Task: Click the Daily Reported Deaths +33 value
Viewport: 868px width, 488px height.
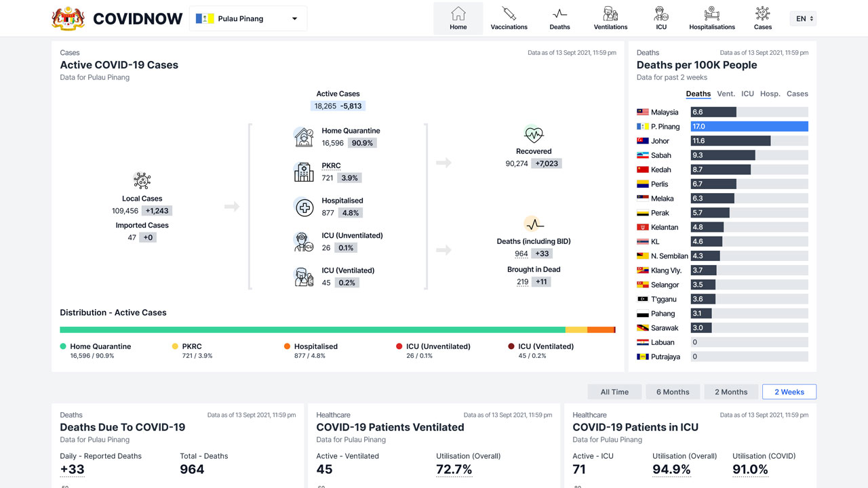Action: click(x=73, y=470)
